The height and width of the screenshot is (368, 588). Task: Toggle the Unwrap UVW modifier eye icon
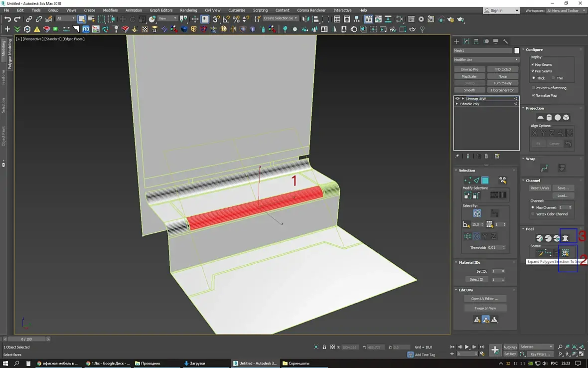[x=457, y=99]
